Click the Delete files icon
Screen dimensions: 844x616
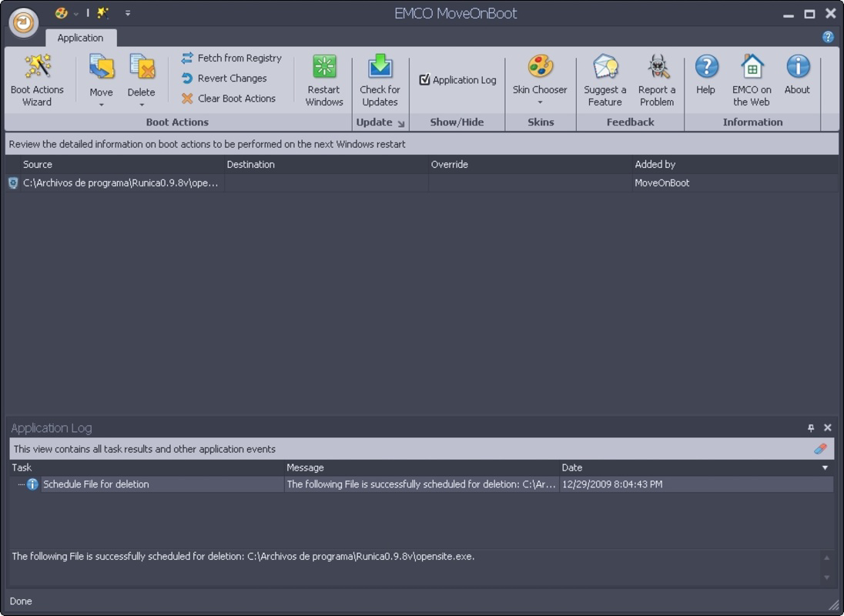[x=142, y=69]
